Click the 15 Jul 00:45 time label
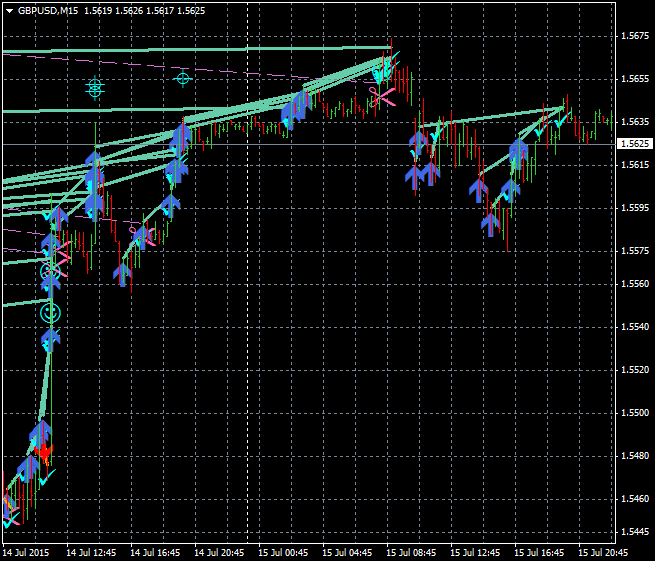Screen dimensions: 655x561 click(283, 553)
